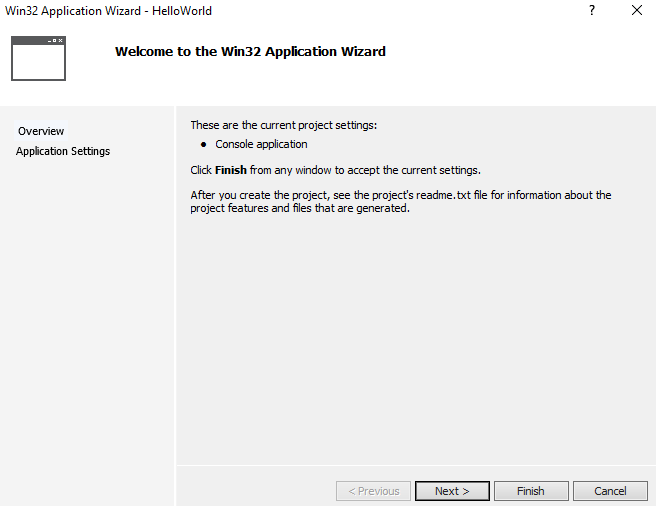The width and height of the screenshot is (656, 506).
Task: Open the Application Settings page
Action: point(63,151)
